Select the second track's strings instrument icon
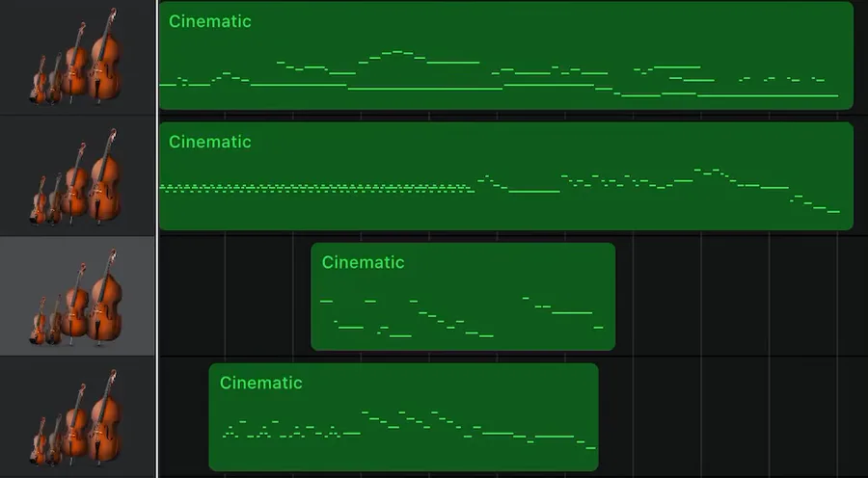 click(x=77, y=178)
